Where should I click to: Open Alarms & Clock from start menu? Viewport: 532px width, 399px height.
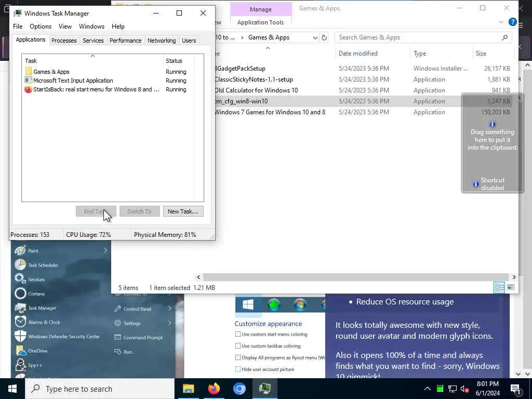click(x=44, y=322)
